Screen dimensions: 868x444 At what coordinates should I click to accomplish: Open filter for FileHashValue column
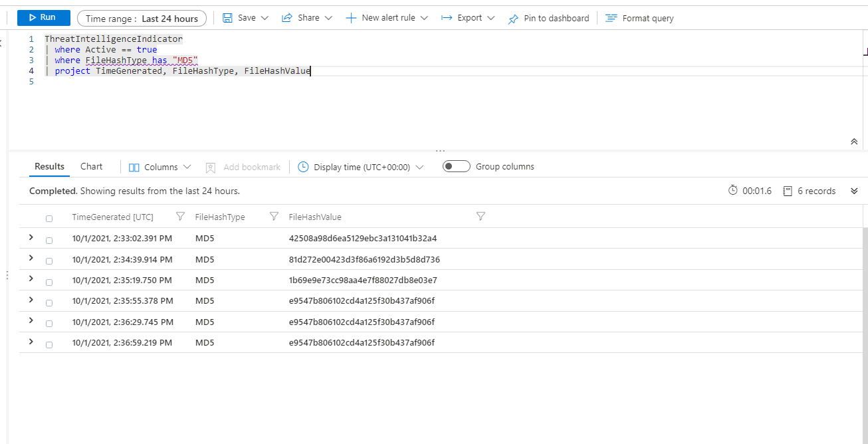[481, 217]
